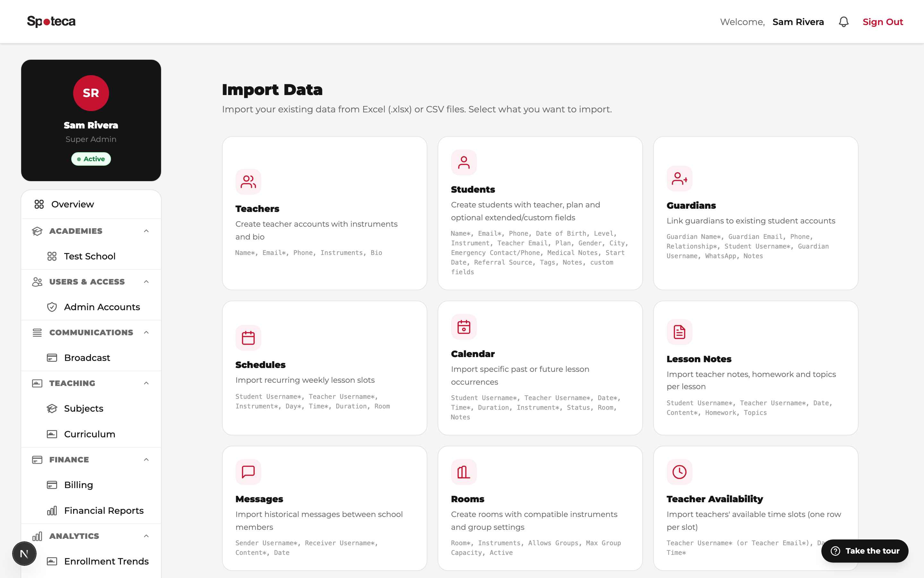Image resolution: width=924 pixels, height=578 pixels.
Task: Click the Admin Accounts shield icon
Action: (x=52, y=307)
